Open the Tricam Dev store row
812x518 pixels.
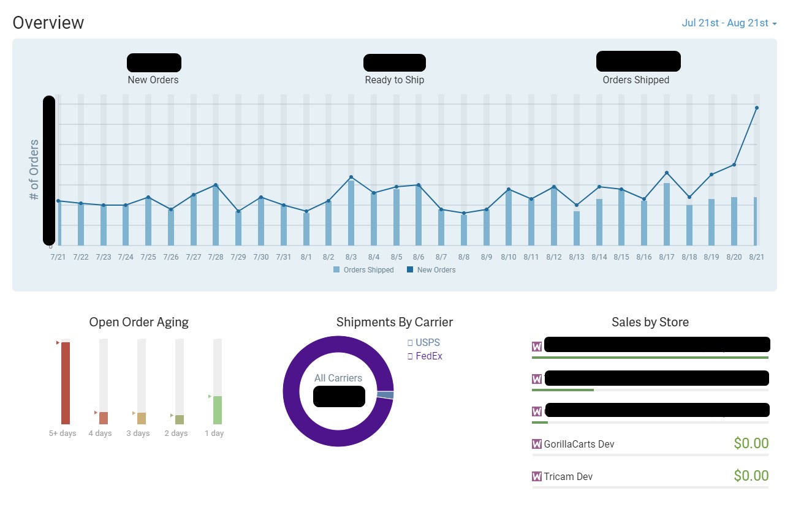point(650,477)
